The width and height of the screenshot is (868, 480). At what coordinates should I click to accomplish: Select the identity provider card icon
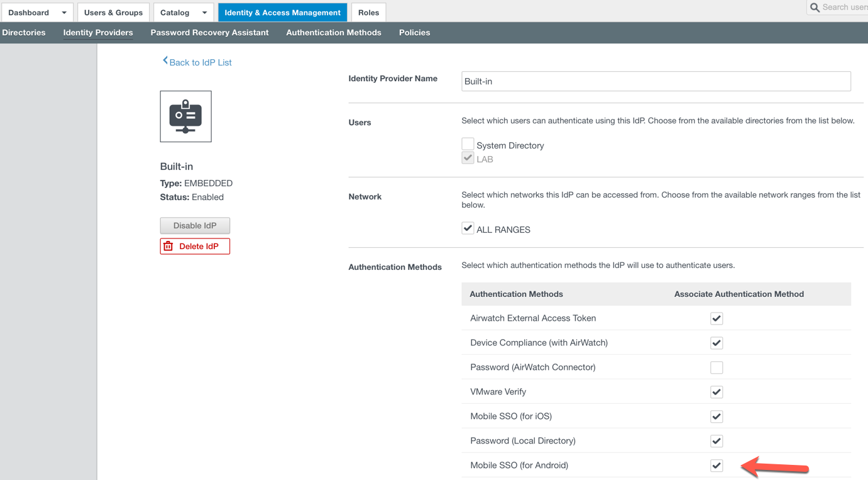185,116
